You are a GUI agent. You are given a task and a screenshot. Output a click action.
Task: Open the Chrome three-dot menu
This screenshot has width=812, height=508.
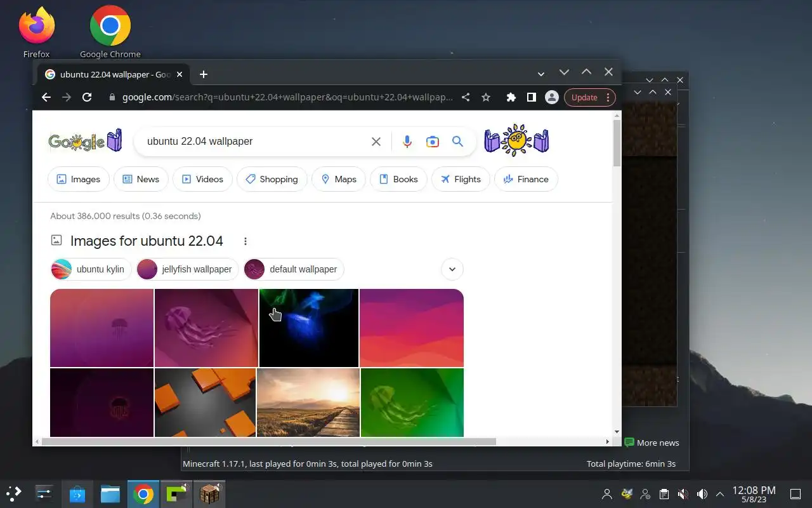[608, 97]
